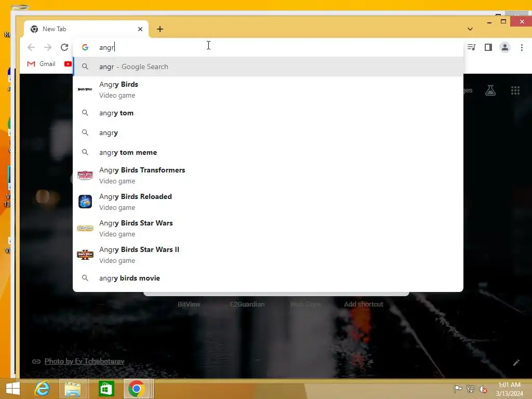Choose Angry Birds Star Wars II suggestion
Viewport: 532px width, 399px height.
click(268, 255)
